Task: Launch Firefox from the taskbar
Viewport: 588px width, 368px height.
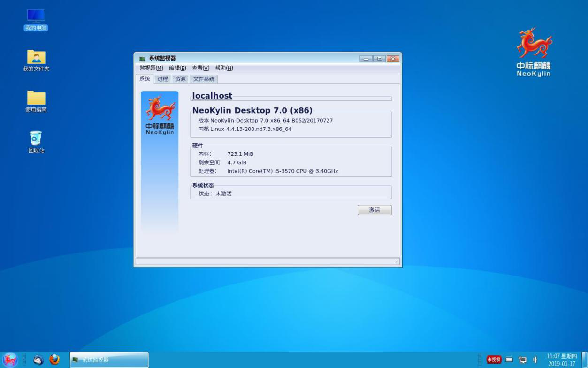Action: point(54,360)
